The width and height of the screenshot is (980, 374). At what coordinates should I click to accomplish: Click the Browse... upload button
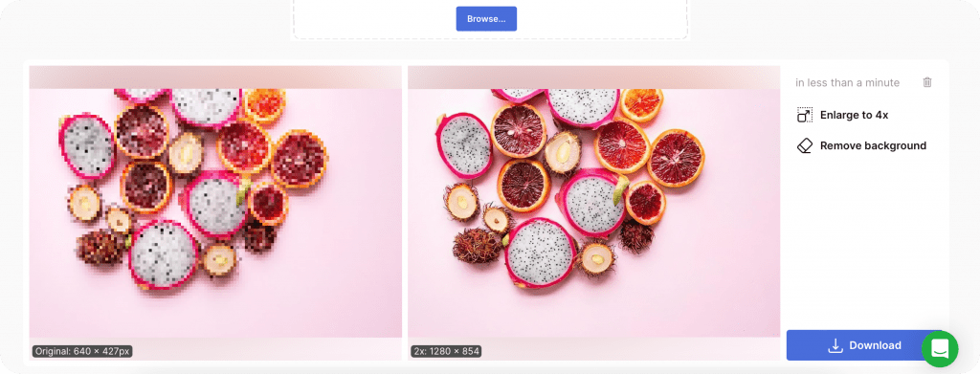point(486,19)
